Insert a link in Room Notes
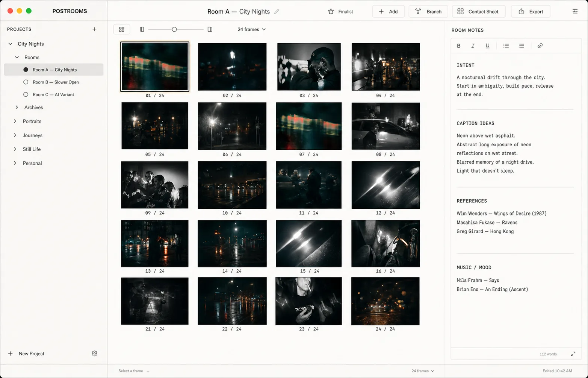 coord(540,46)
